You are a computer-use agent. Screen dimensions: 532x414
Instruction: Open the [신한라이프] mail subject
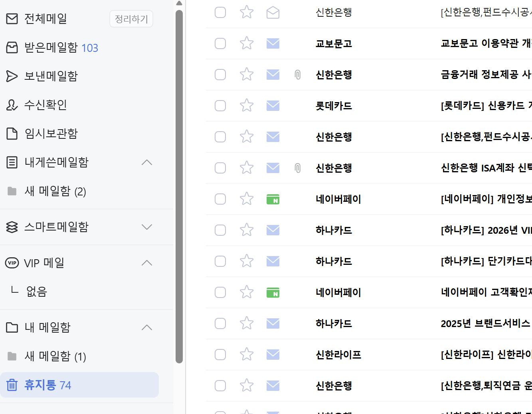click(x=486, y=355)
